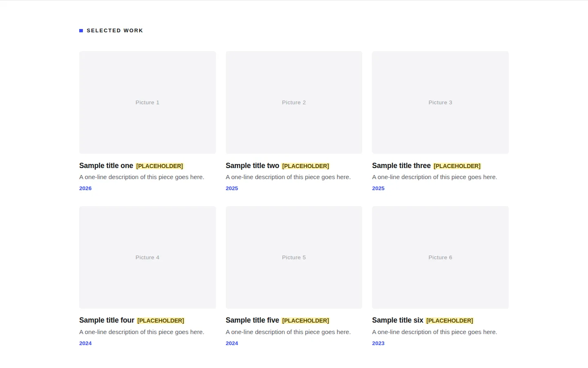Click the year 2024 under Sample title five
588x368 pixels.
(232, 343)
